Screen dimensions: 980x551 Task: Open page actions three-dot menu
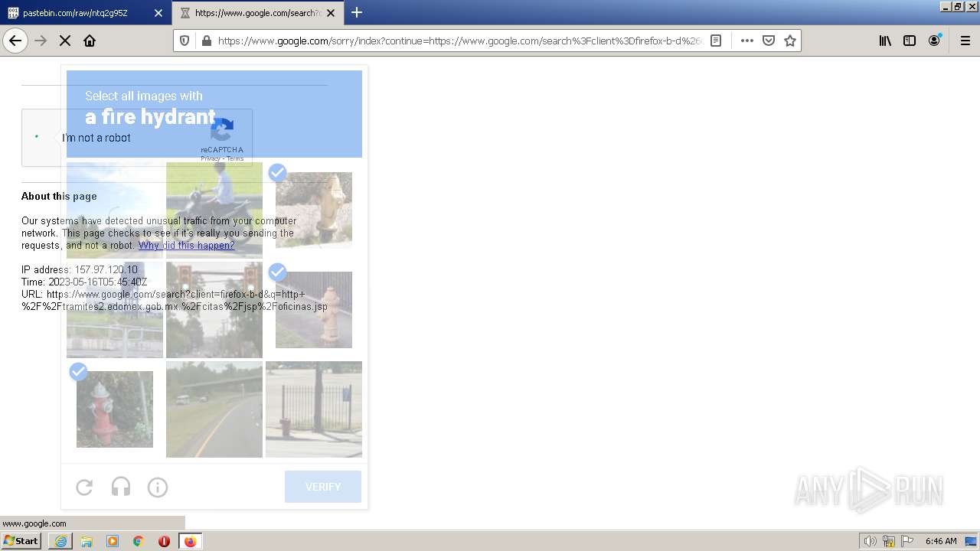(746, 41)
